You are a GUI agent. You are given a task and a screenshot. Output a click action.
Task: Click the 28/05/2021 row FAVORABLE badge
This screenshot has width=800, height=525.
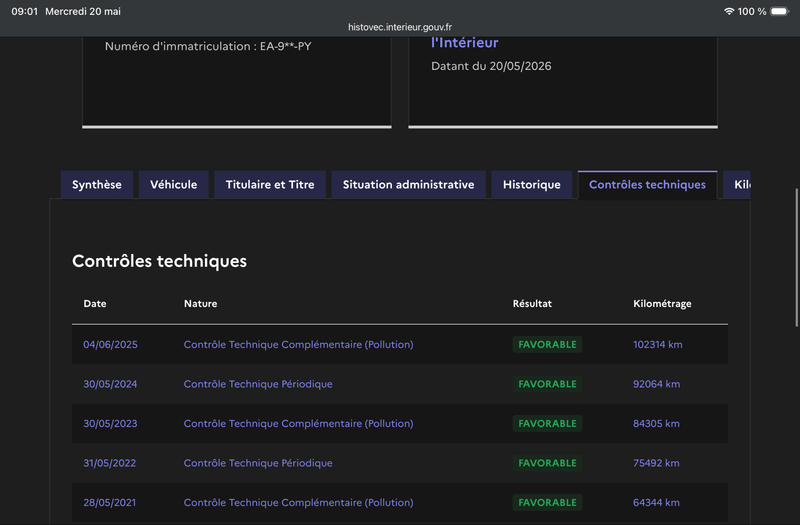tap(547, 503)
